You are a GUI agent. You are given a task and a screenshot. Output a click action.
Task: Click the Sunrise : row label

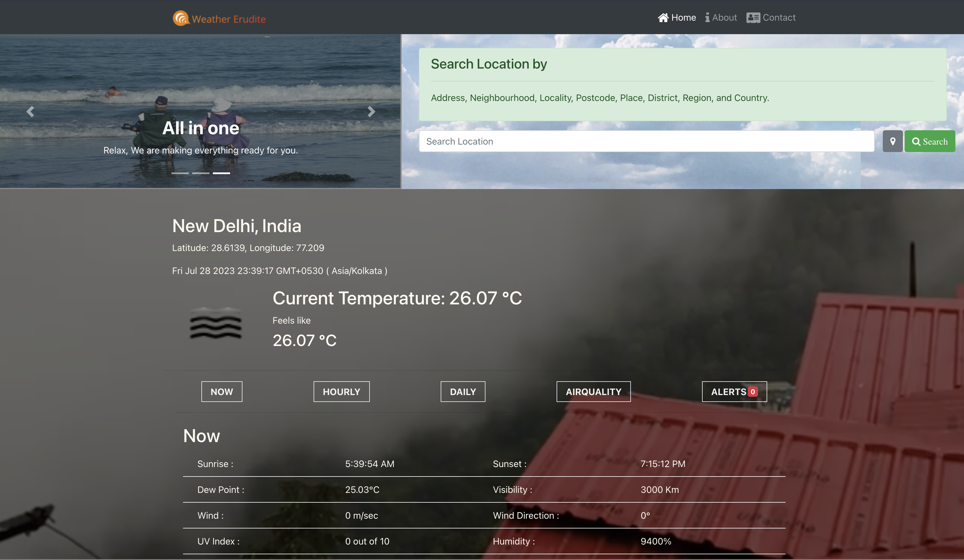(215, 464)
